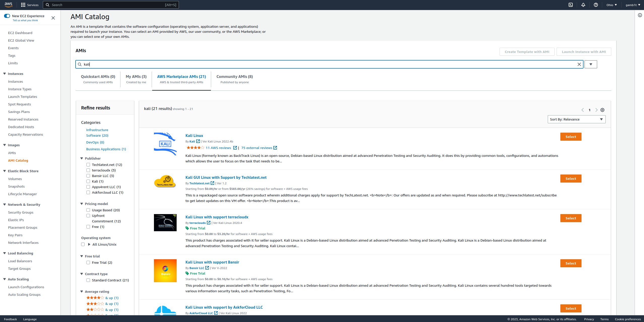
Task: Open the Sort By Relevance dropdown
Action: (576, 119)
